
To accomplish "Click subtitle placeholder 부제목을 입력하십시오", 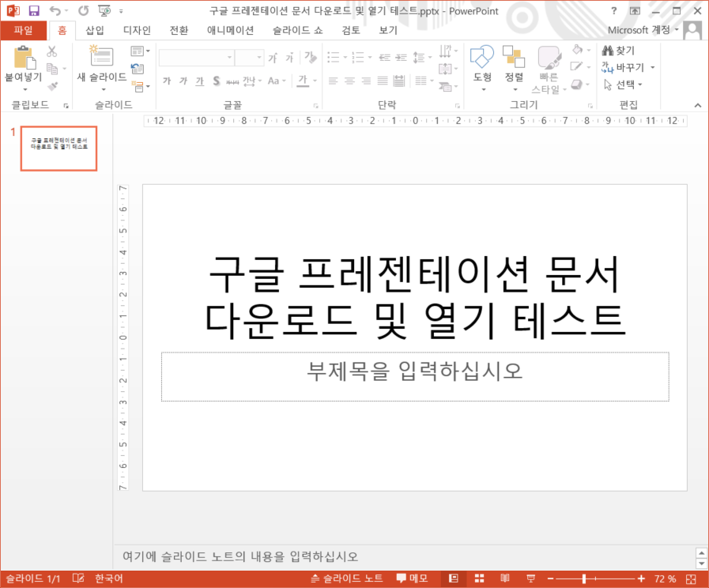I will click(x=415, y=376).
